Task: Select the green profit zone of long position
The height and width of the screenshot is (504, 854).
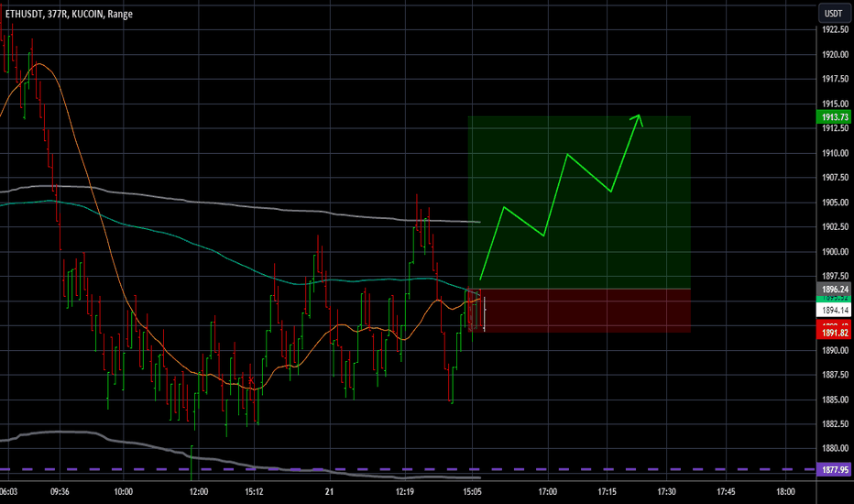Action: [x=579, y=203]
